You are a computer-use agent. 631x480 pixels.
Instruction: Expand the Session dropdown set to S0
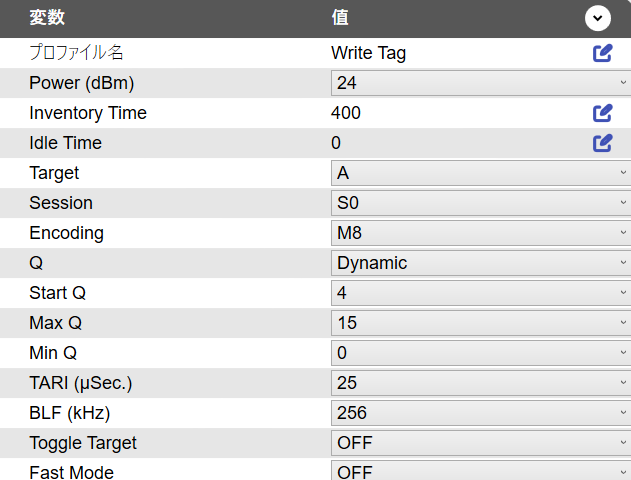(x=480, y=203)
